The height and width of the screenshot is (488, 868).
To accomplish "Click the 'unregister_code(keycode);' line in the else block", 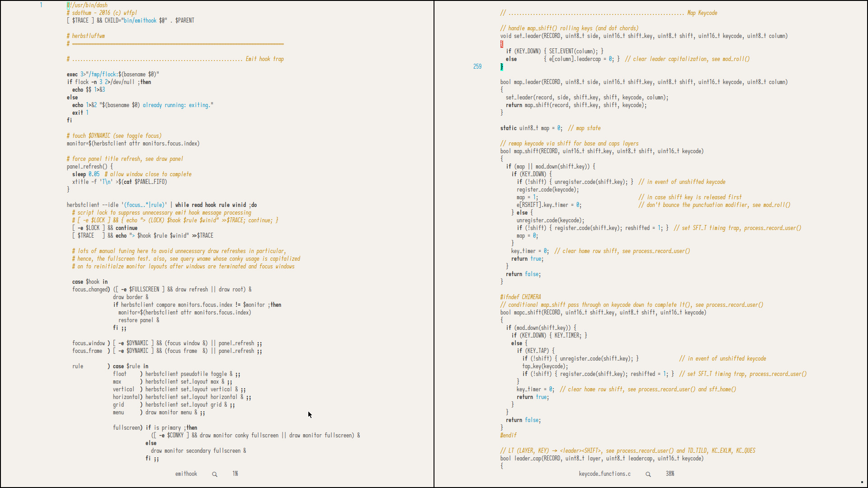I will pos(551,220).
